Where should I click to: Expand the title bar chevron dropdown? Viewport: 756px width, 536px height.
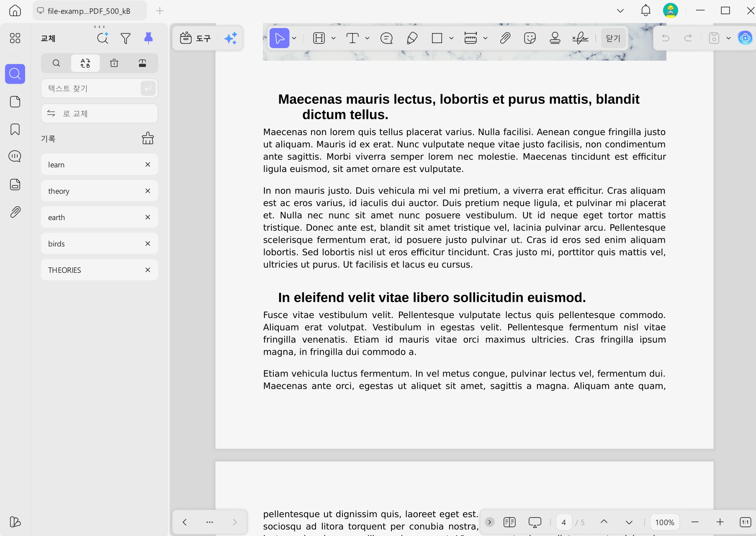(x=620, y=11)
